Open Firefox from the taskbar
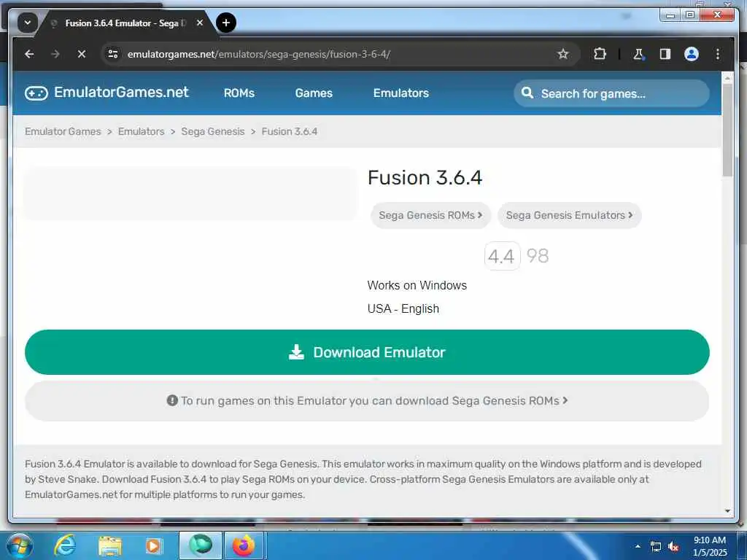 tap(244, 545)
